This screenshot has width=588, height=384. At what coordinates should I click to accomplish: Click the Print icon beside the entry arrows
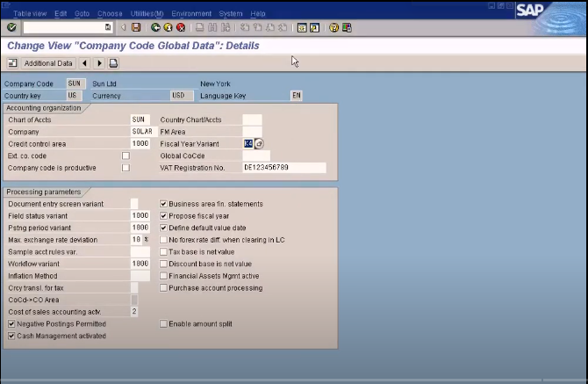pos(113,63)
